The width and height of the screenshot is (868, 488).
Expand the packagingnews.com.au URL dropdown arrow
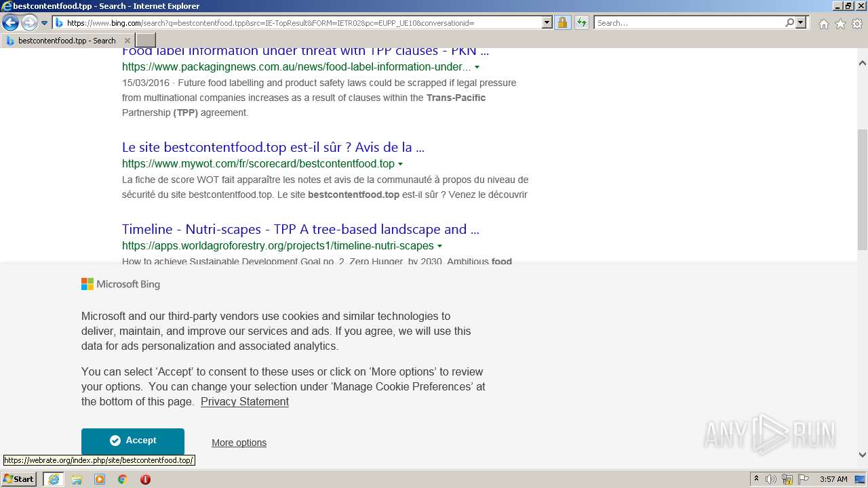point(477,67)
